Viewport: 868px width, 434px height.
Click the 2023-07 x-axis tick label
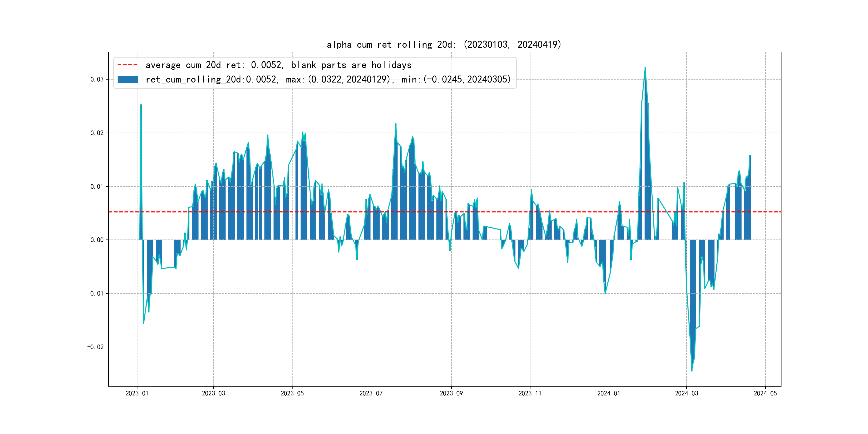[371, 393]
